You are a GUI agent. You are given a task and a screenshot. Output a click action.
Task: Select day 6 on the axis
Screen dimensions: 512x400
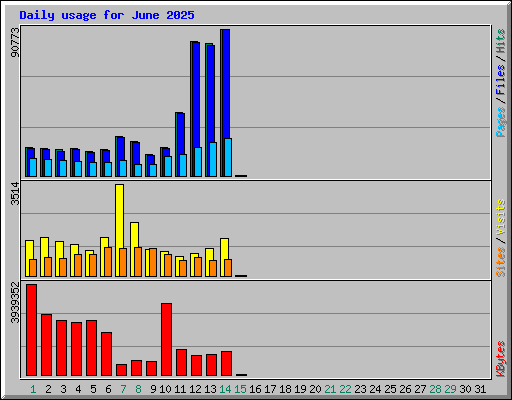pos(108,389)
